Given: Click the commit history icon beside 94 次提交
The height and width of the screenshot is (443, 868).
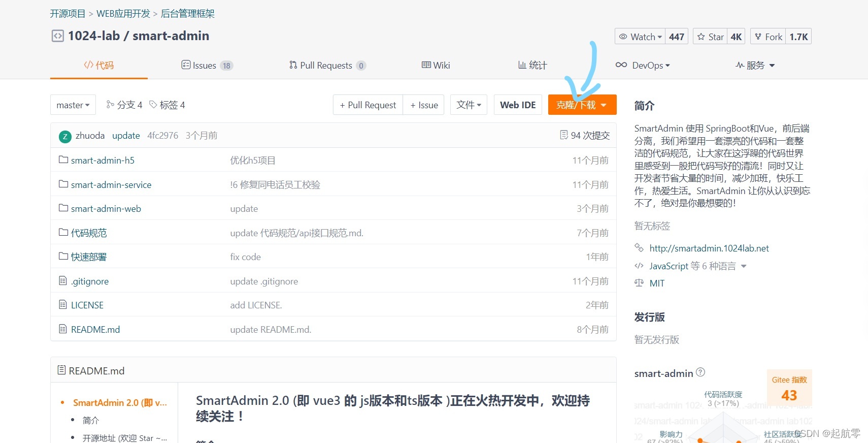Looking at the screenshot, I should pos(564,135).
